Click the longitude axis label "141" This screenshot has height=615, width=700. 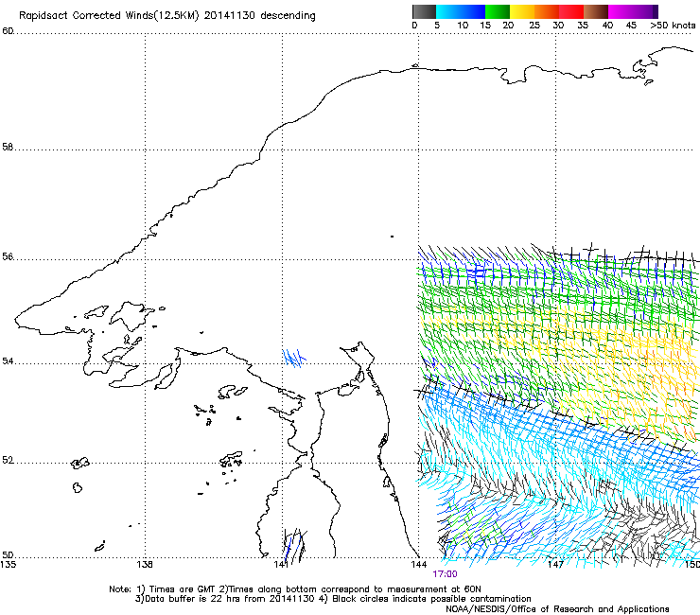click(x=282, y=564)
